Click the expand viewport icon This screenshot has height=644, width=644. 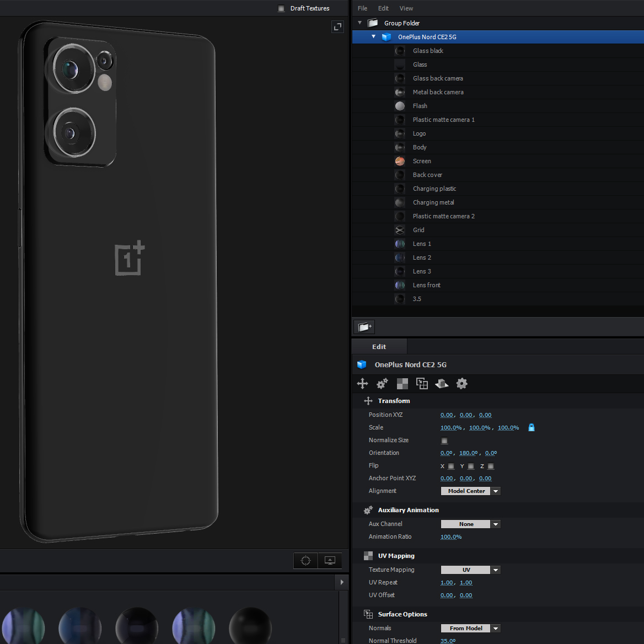point(337,26)
